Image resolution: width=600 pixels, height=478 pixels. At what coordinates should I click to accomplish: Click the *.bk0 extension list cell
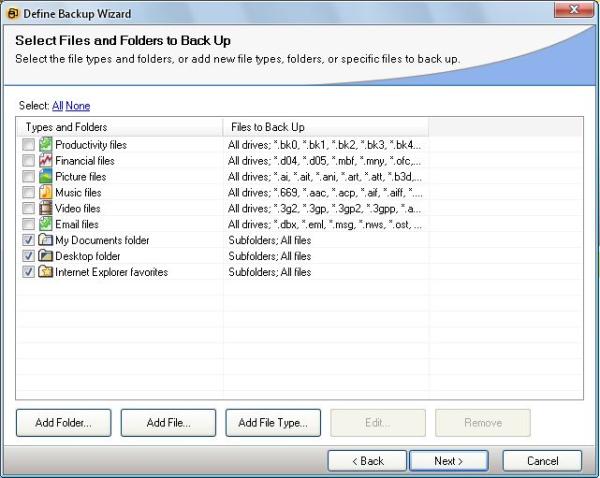coord(324,145)
